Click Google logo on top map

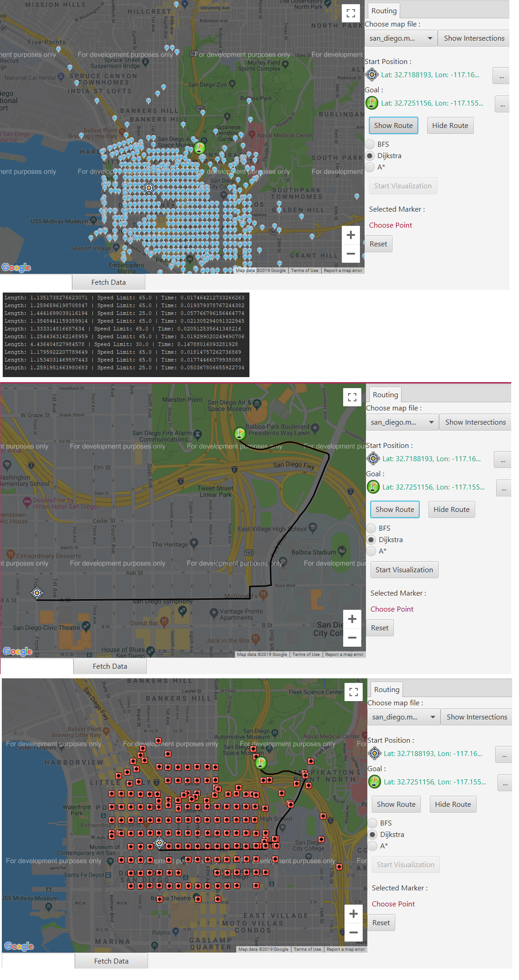[x=16, y=267]
